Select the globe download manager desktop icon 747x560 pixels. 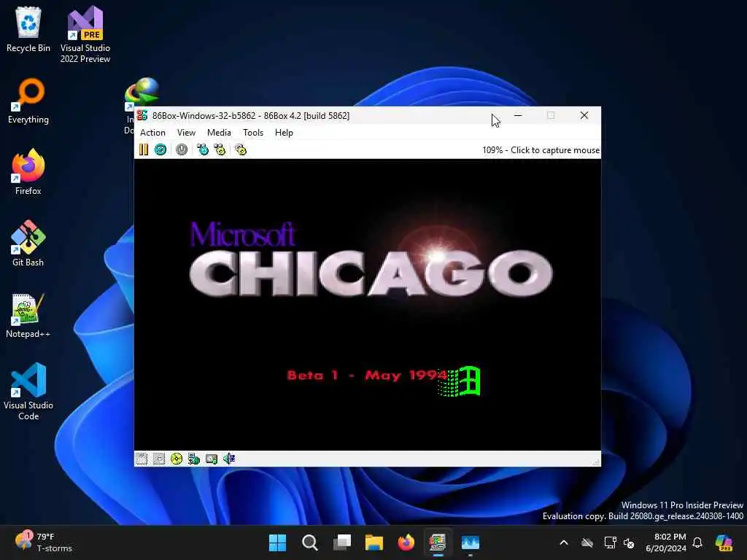[142, 91]
